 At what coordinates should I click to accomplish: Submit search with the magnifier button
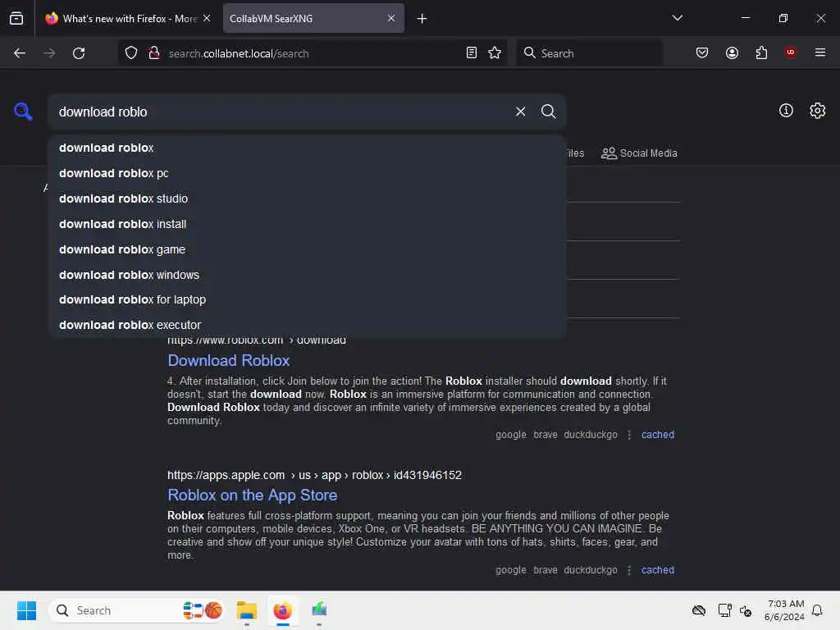click(548, 112)
